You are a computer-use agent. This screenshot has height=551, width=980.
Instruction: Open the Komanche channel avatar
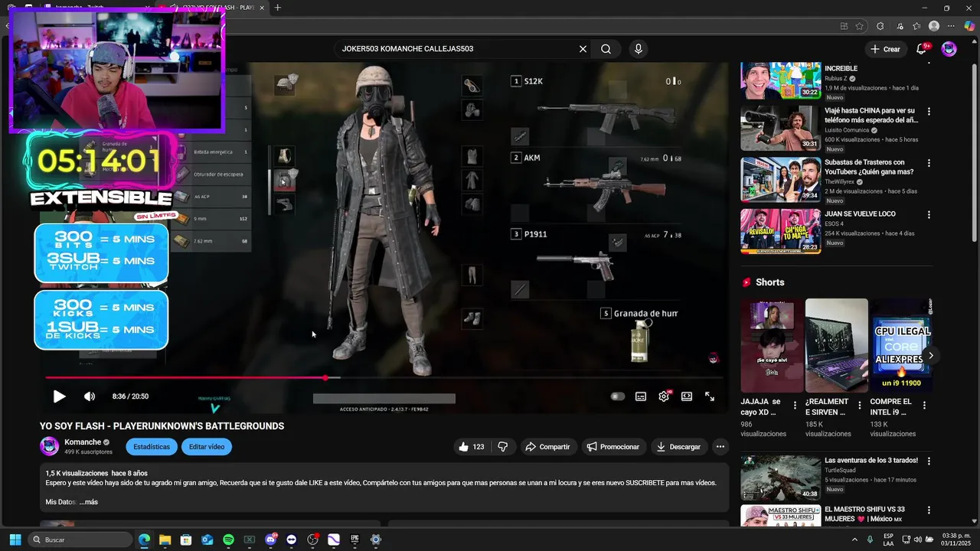[49, 446]
